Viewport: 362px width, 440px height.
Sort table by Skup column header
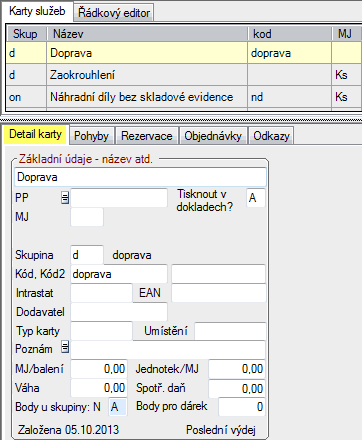[x=26, y=34]
